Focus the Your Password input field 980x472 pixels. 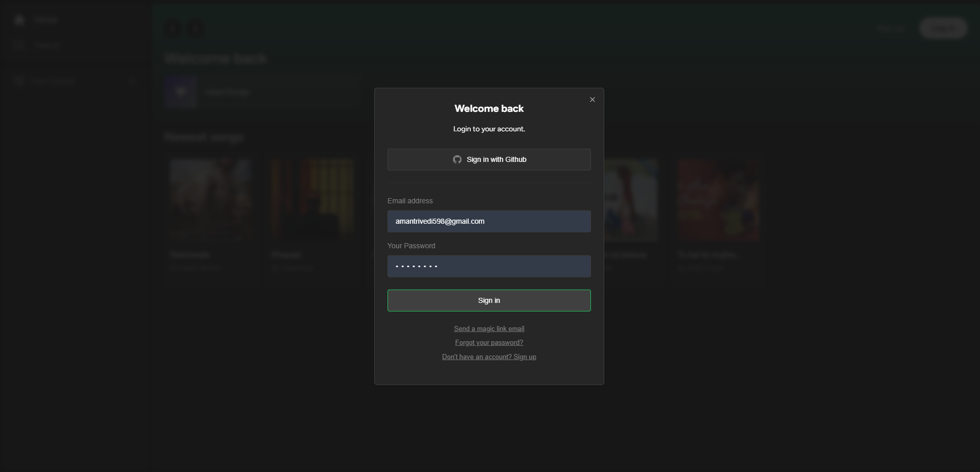tap(489, 266)
